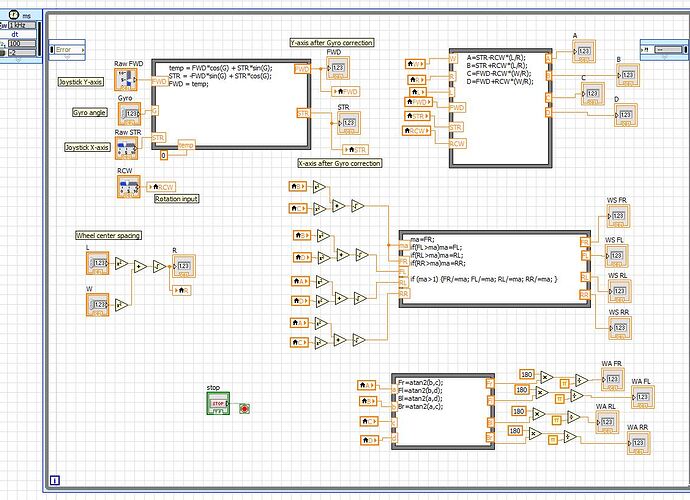Image resolution: width=690 pixels, height=500 pixels.
Task: Select the L numeric control under Wheel center spacing
Action: [98, 263]
